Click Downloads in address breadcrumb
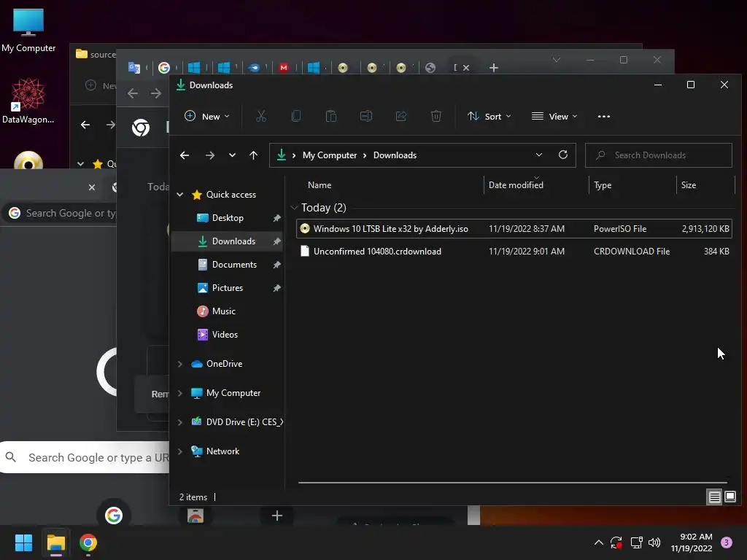747x560 pixels. (x=395, y=155)
